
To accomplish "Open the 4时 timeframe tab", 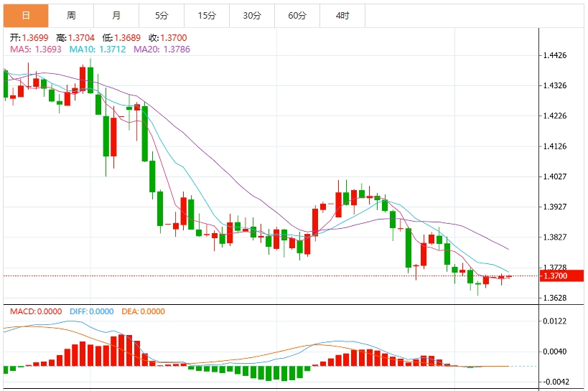I will pos(342,16).
